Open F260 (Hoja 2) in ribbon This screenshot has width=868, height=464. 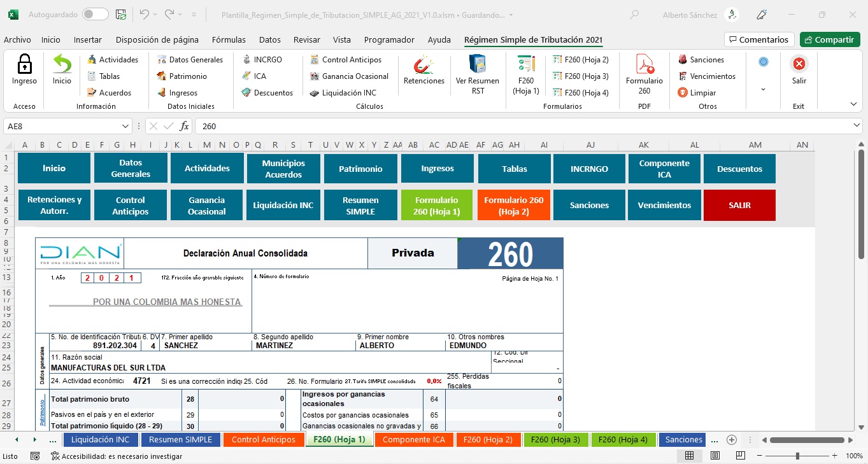pos(580,60)
